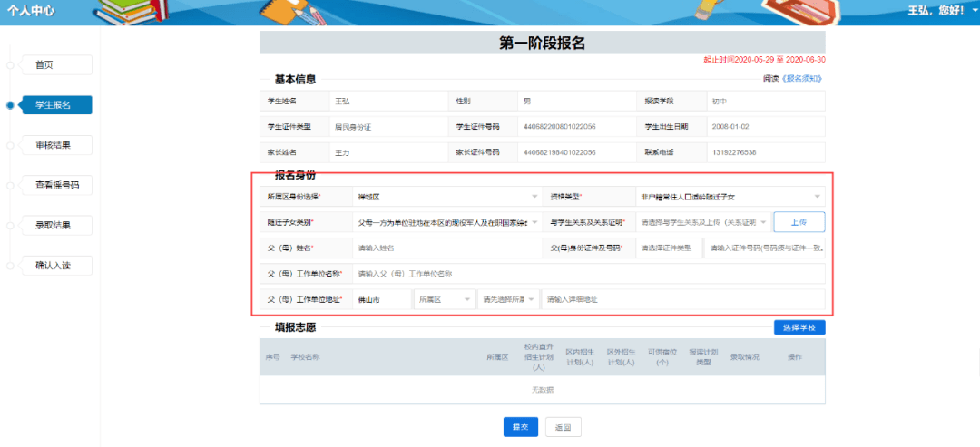
Task: Expand the 所属区身份选择 dropdown
Action: click(x=446, y=197)
